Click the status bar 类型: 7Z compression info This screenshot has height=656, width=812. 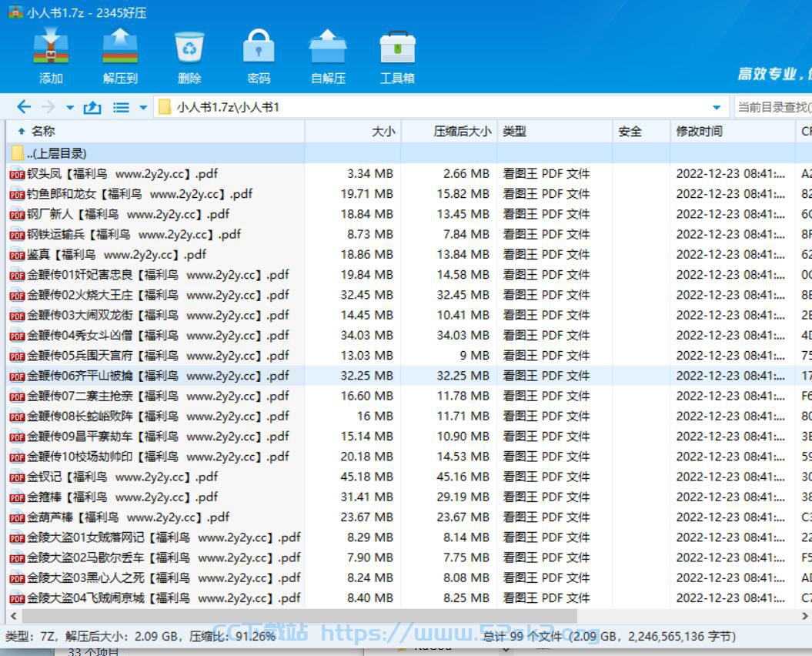140,636
